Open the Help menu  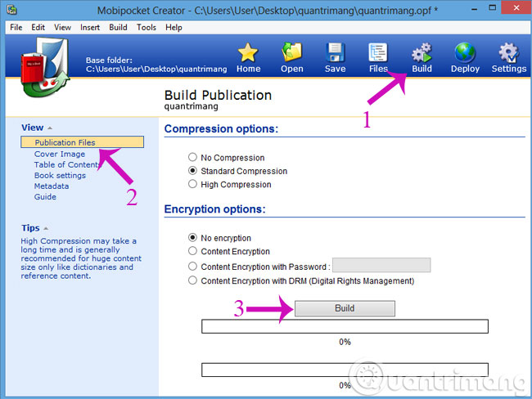(x=174, y=28)
